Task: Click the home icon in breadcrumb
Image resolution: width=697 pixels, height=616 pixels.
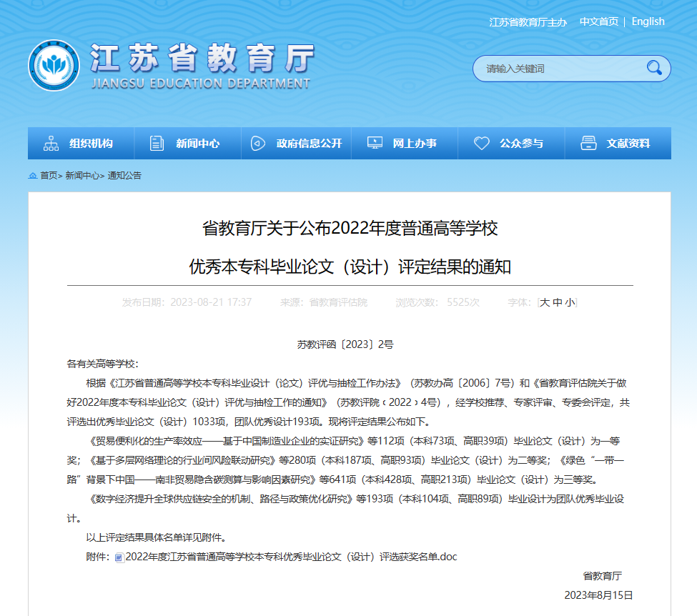Action: click(x=33, y=176)
